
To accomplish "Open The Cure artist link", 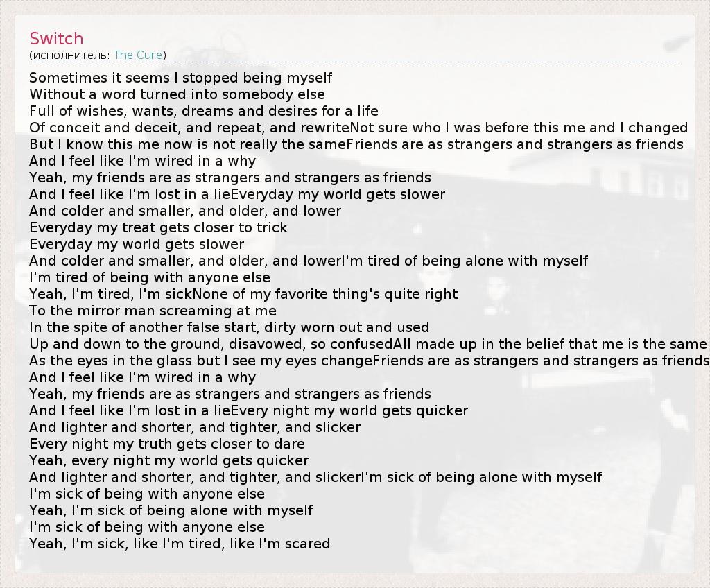I will tap(138, 55).
